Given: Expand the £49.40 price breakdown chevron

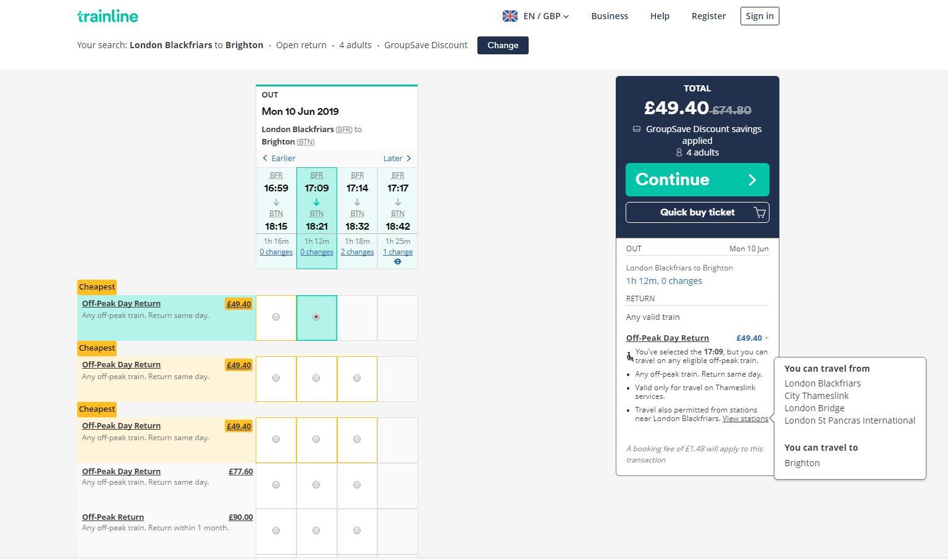Looking at the screenshot, I should pyautogui.click(x=766, y=338).
